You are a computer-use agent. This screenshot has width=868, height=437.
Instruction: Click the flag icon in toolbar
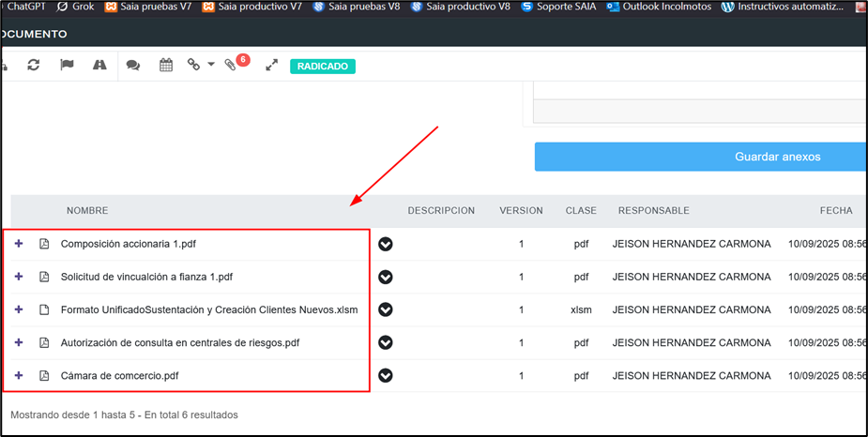click(x=67, y=65)
